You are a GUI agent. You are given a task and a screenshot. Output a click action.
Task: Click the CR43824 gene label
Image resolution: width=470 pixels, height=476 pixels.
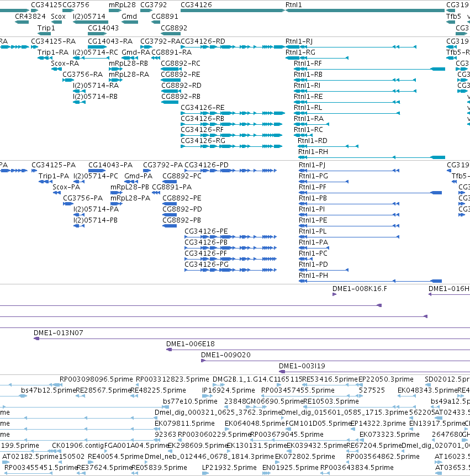[30, 17]
